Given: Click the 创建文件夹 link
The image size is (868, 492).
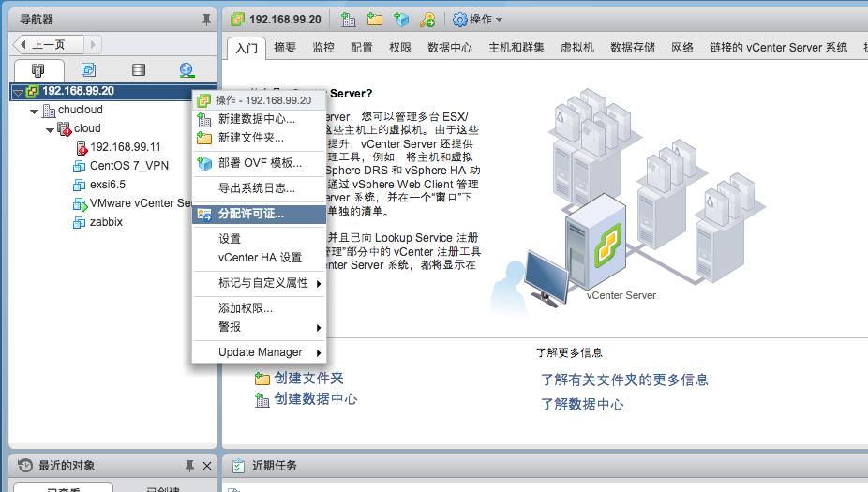Looking at the screenshot, I should click(308, 378).
